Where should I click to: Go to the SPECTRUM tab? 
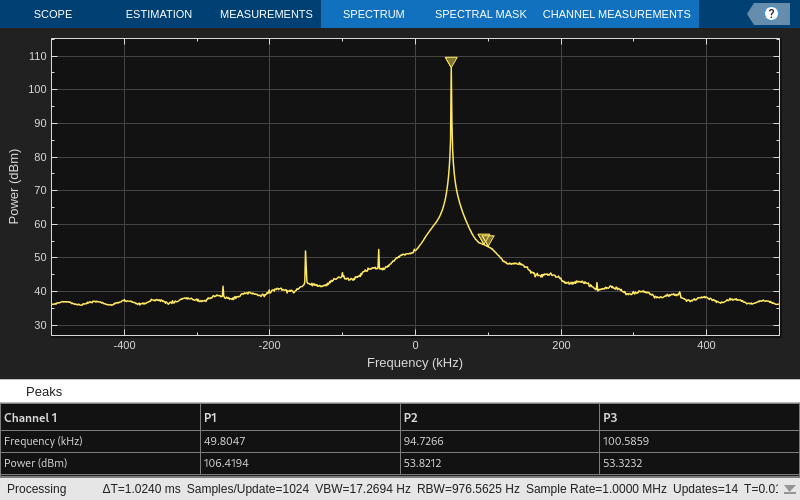373,14
